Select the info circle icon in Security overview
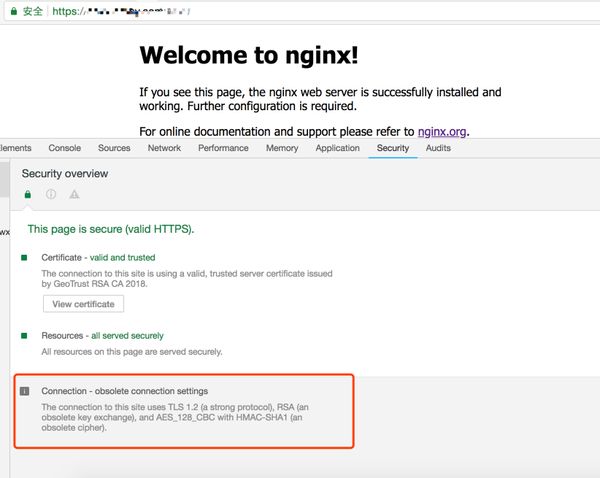The image size is (600, 478). pyautogui.click(x=51, y=194)
